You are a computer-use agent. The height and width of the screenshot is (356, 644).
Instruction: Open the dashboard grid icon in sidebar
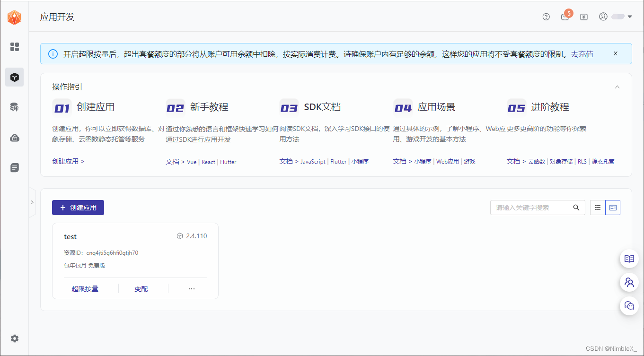click(15, 47)
